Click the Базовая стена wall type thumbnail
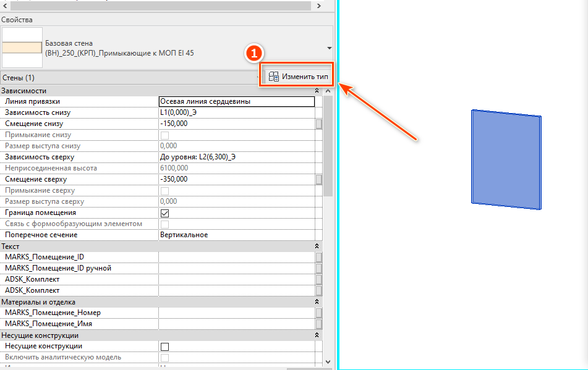Viewport: 588px width, 370px height. 22,48
